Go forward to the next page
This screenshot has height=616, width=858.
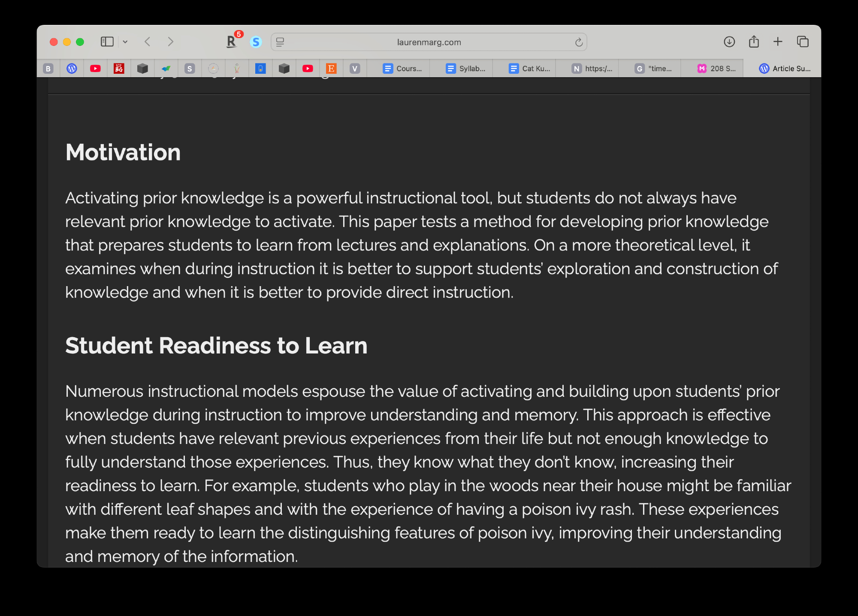coord(170,42)
